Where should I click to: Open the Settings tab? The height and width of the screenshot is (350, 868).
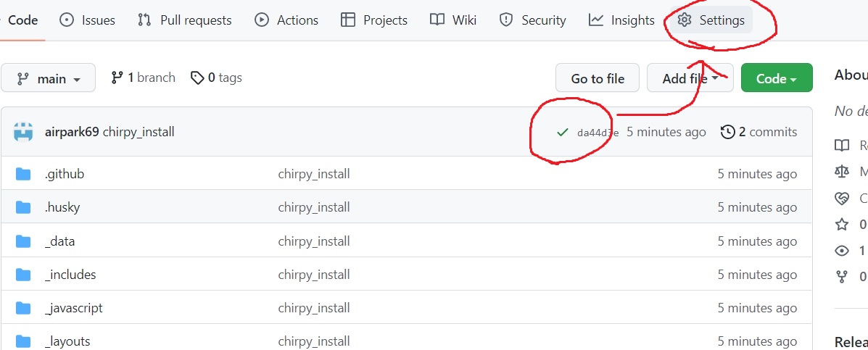pos(711,20)
